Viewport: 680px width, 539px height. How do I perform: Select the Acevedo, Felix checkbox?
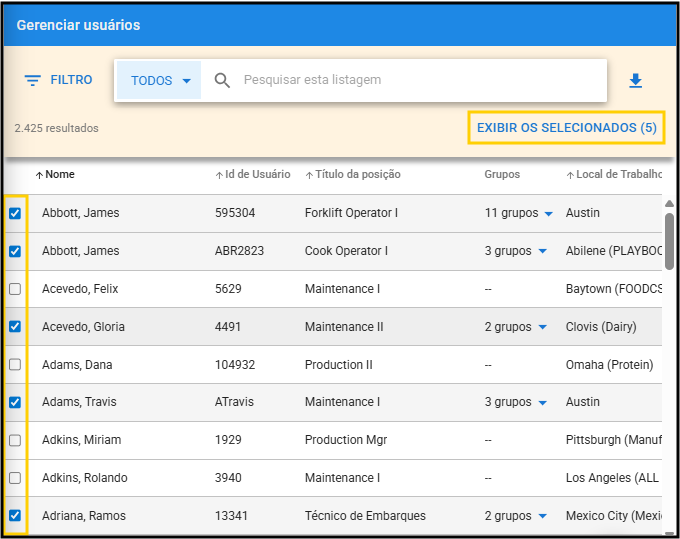[15, 289]
